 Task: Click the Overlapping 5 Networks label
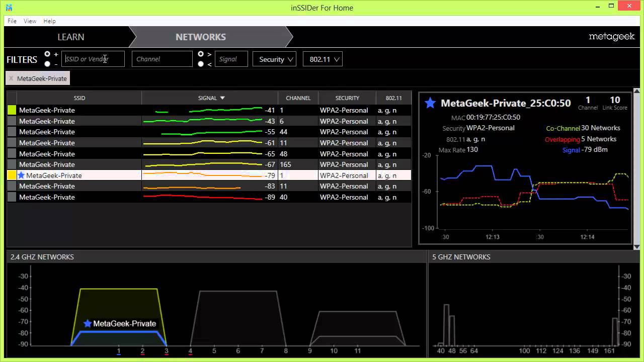coord(581,139)
